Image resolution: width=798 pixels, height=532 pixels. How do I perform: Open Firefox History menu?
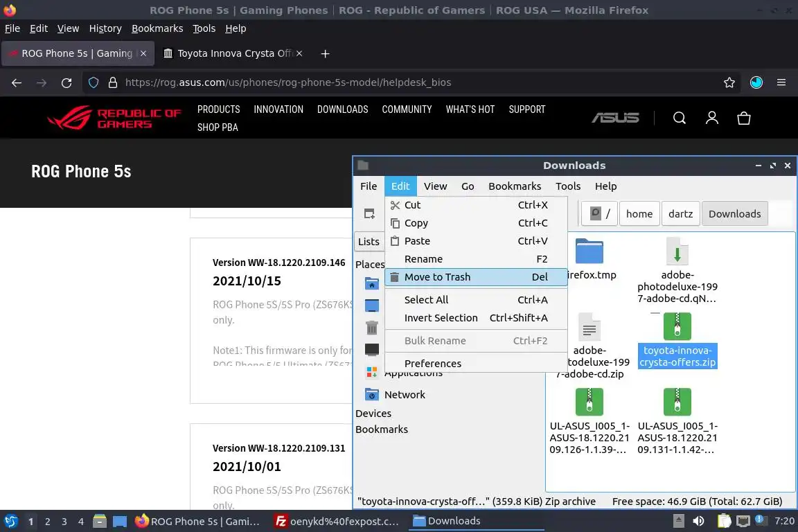105,28
